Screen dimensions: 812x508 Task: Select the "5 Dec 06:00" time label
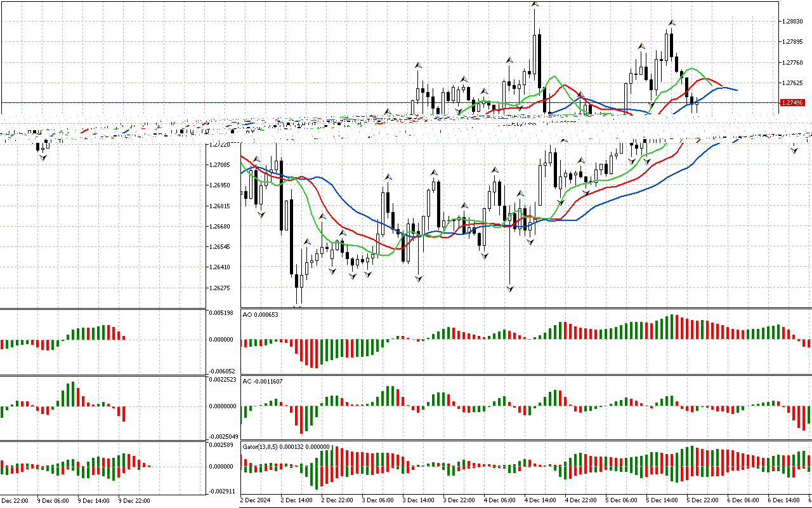622,500
